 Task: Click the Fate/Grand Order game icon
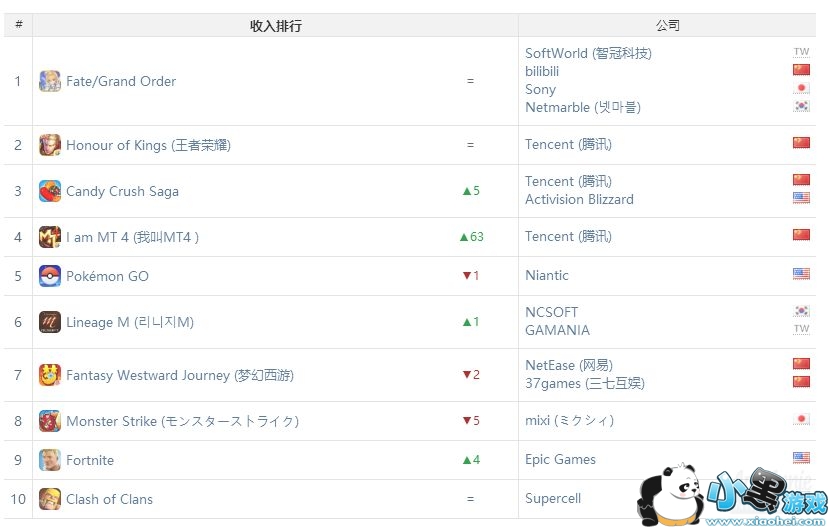click(50, 81)
